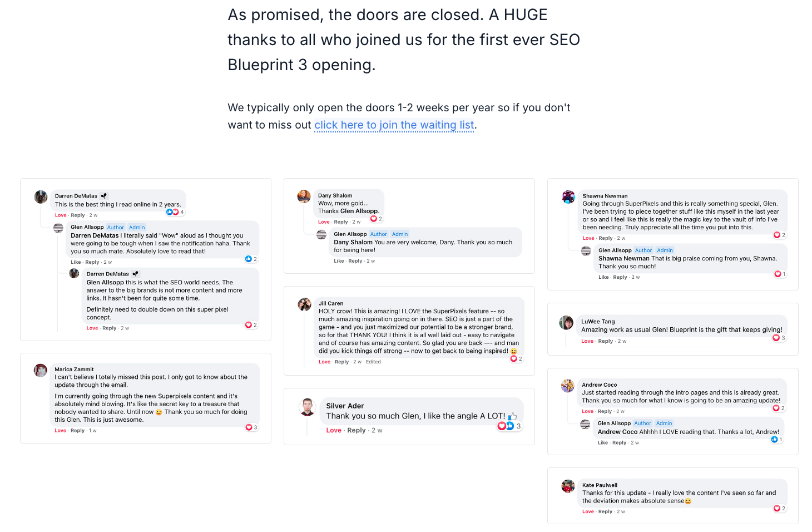Click Marica Zammit's profile avatar

coord(41,370)
